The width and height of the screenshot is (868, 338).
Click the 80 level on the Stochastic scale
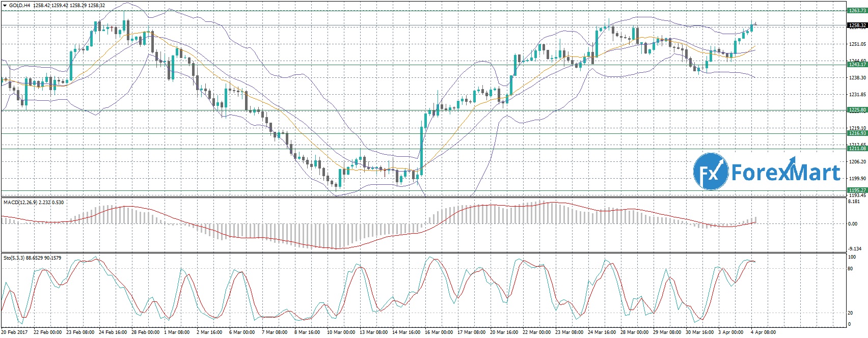pyautogui.click(x=850, y=269)
